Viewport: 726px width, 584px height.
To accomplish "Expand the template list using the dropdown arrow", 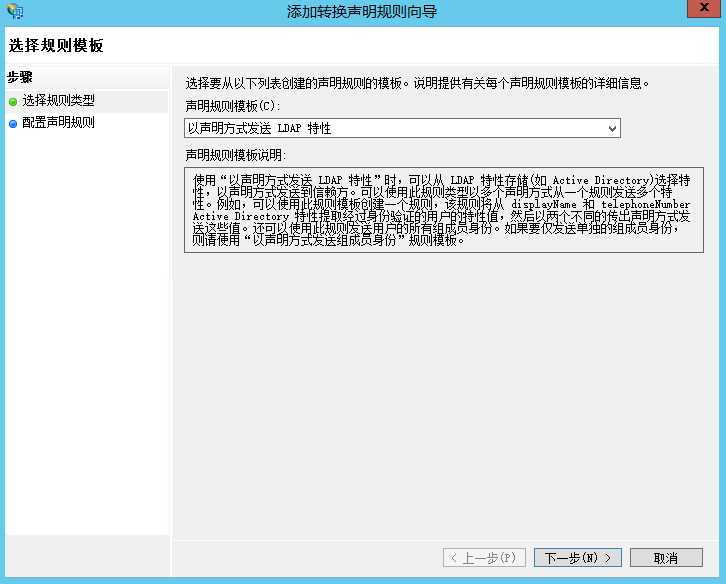I will pos(611,128).
